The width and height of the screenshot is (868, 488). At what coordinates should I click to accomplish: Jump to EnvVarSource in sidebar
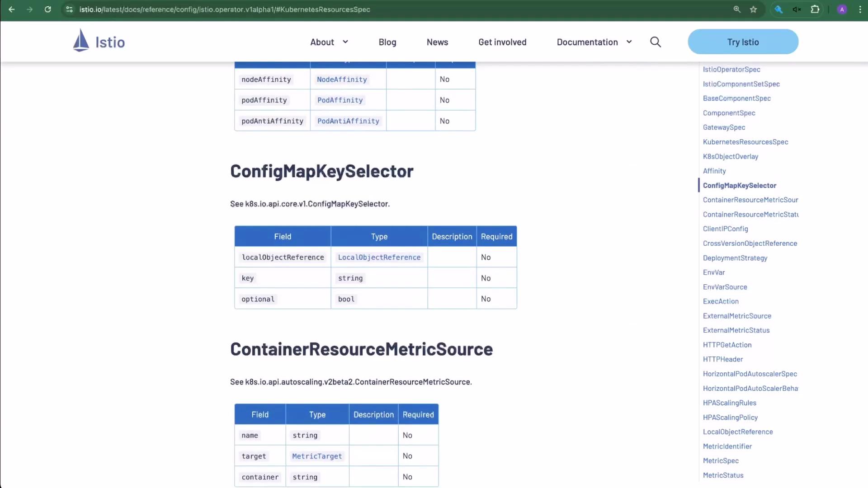pyautogui.click(x=725, y=287)
